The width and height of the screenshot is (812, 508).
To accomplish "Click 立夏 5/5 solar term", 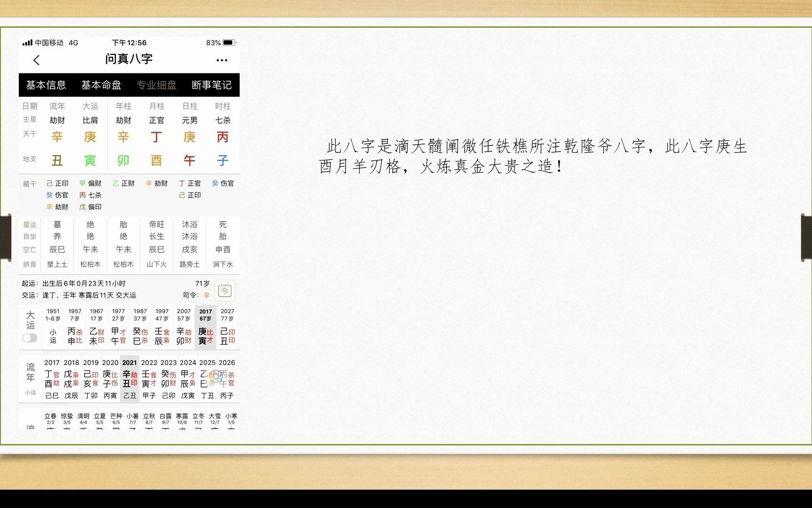I will (100, 419).
